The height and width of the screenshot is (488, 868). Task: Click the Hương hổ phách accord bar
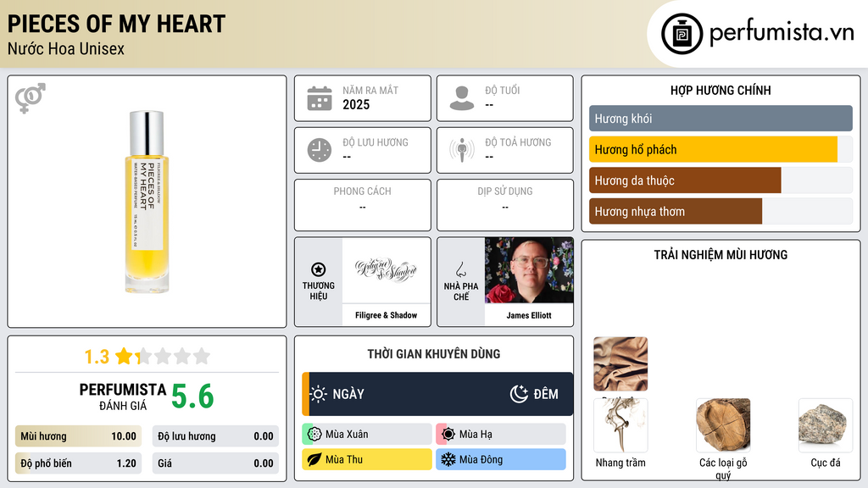721,149
